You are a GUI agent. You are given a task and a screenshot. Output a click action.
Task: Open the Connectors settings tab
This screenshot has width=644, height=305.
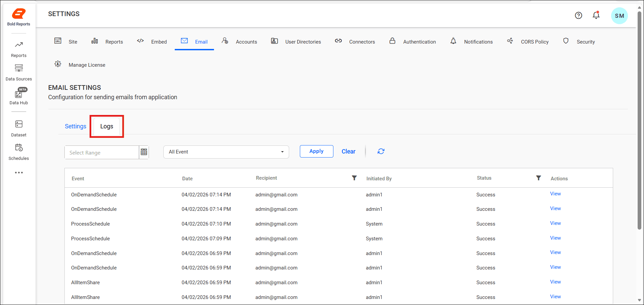tap(362, 42)
